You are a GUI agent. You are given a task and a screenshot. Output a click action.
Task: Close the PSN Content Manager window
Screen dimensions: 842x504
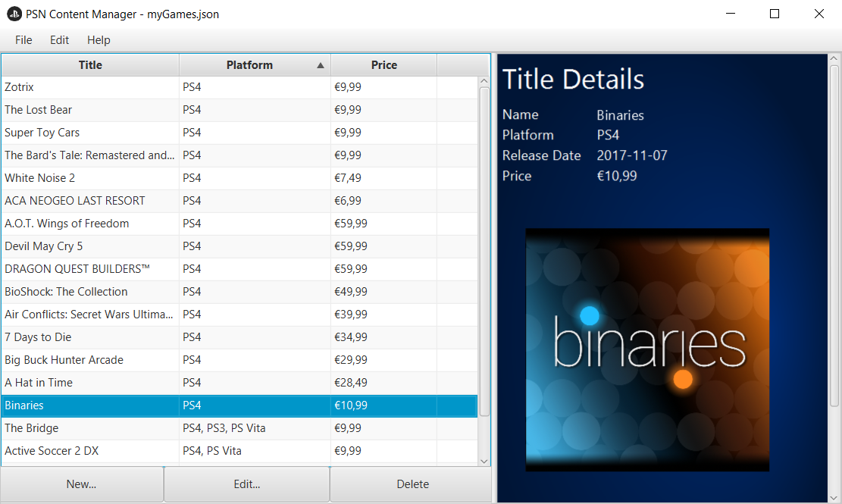click(x=819, y=14)
